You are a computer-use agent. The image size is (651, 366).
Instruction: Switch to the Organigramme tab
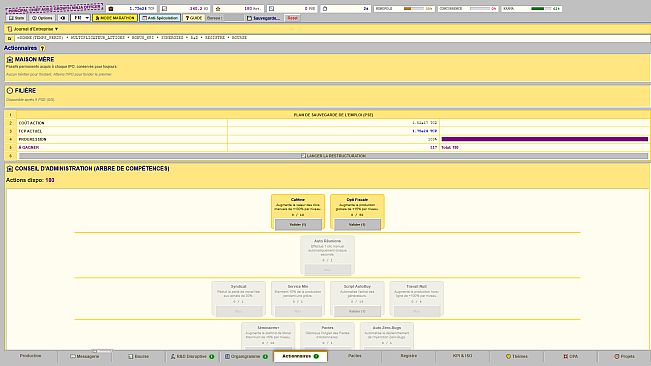tap(247, 356)
